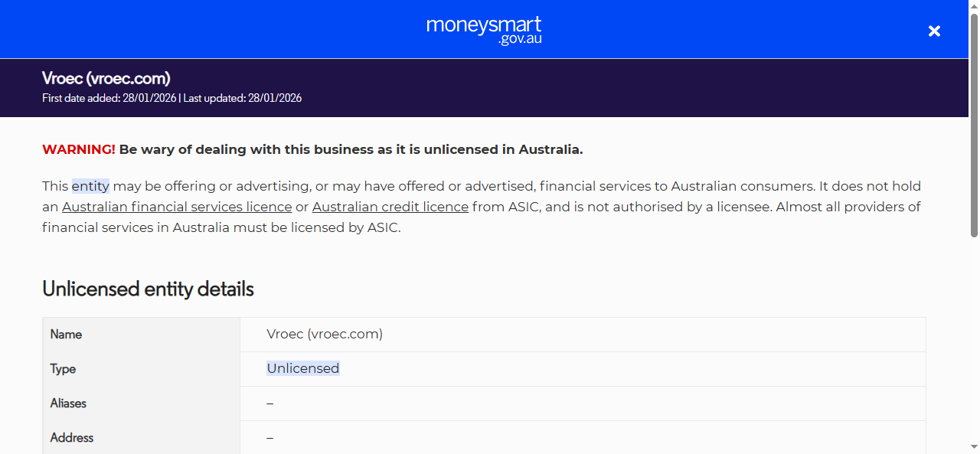The image size is (980, 454).
Task: Click the Type row label
Action: [x=63, y=369]
